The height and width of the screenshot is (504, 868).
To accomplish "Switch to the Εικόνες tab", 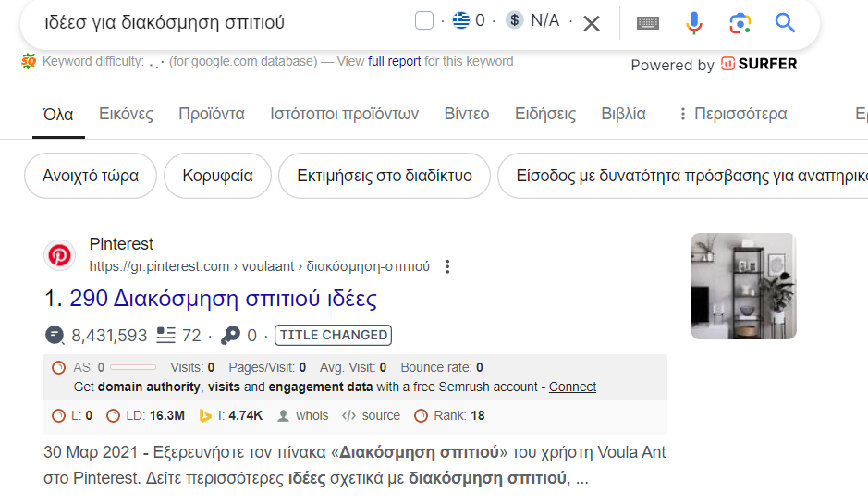I will click(126, 114).
